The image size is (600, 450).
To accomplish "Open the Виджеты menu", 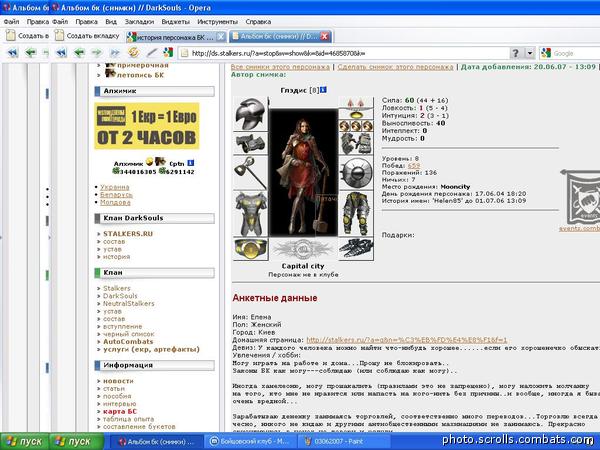I will [176, 22].
